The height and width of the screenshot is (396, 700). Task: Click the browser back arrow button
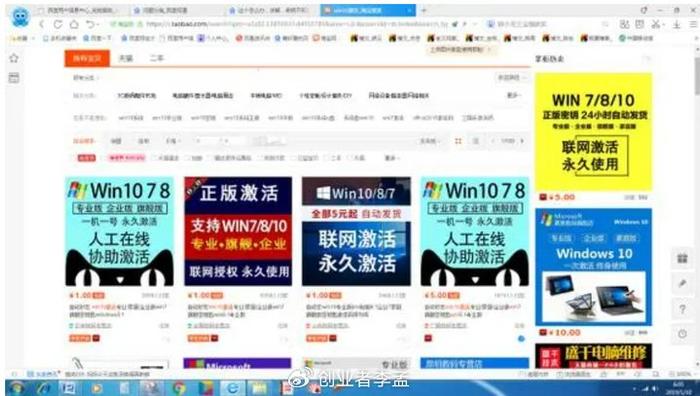point(42,25)
